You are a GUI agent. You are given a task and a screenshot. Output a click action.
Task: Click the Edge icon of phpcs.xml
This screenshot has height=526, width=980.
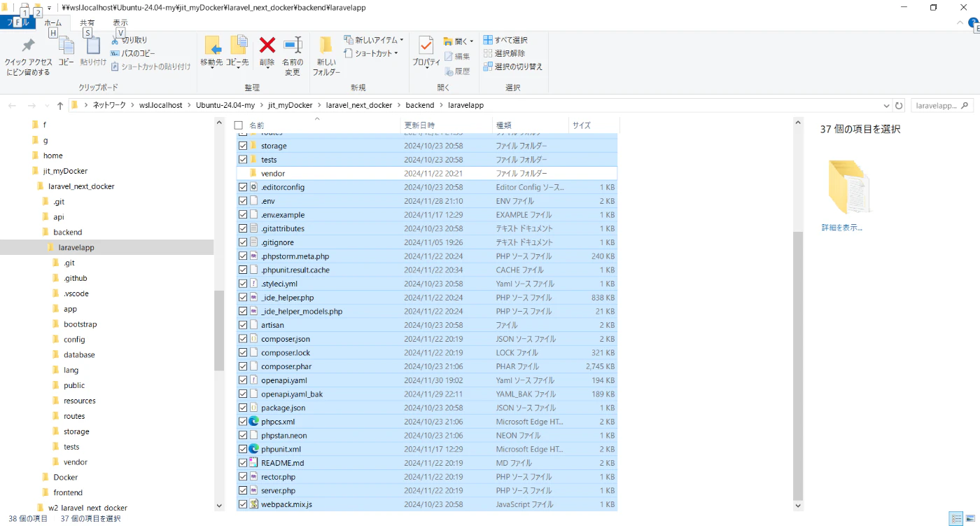pos(253,422)
